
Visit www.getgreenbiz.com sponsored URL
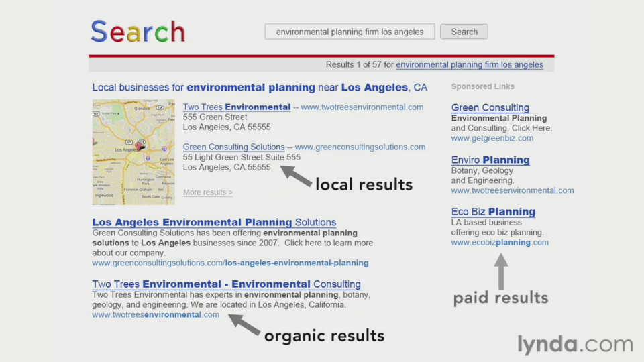492,138
